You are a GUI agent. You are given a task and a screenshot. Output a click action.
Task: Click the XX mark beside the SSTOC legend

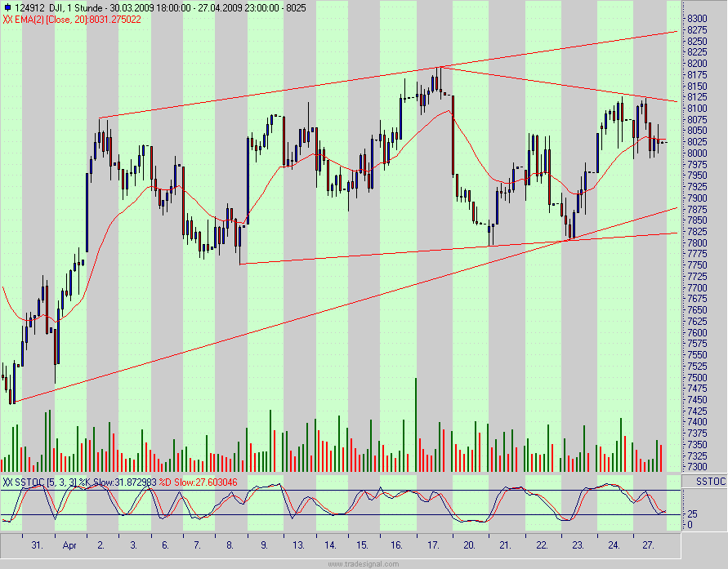[8, 482]
